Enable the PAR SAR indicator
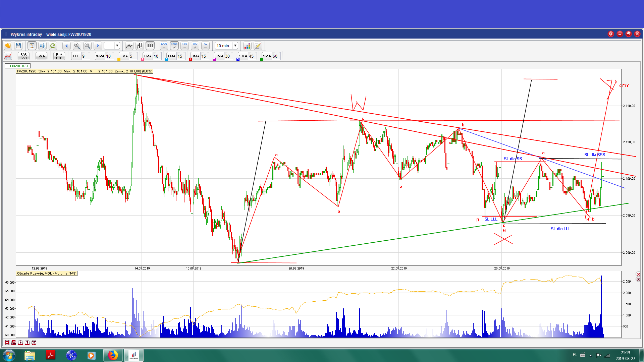644x362 pixels. click(x=23, y=56)
